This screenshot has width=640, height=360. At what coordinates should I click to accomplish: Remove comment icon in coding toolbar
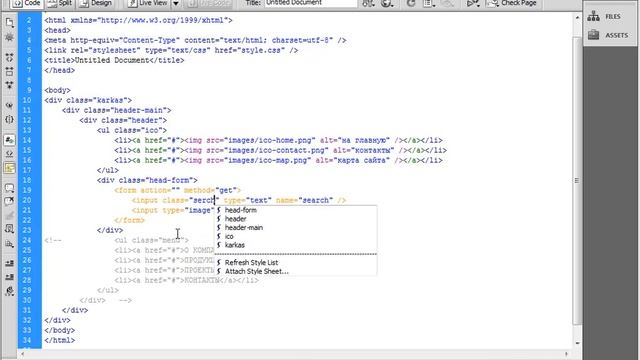(9, 202)
